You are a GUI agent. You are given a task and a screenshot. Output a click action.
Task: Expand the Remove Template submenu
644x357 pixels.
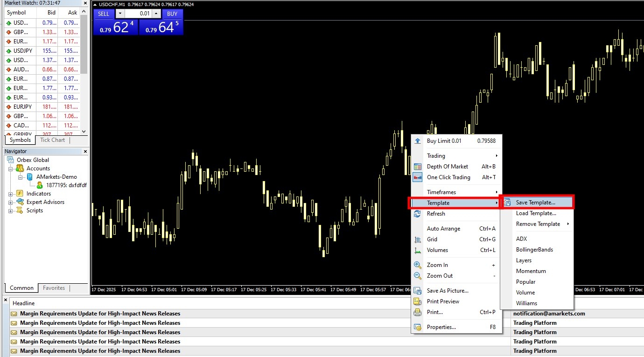click(x=538, y=224)
